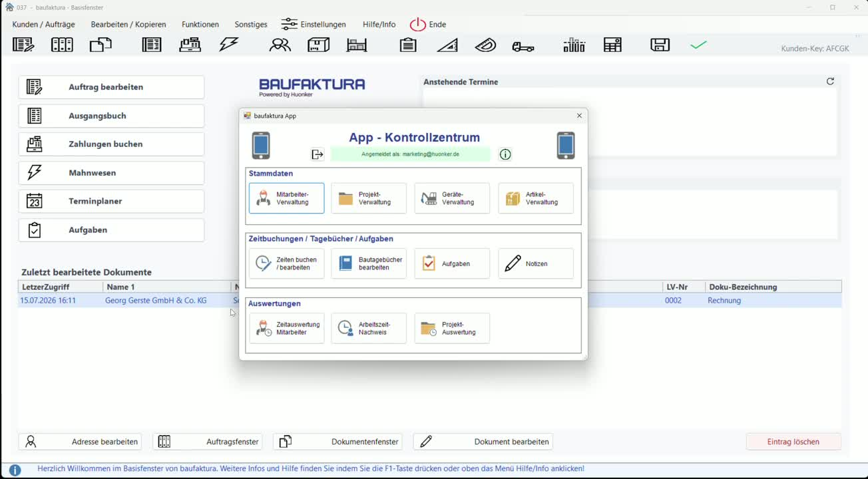Open the Hilfe/Info menu
The height and width of the screenshot is (479, 868).
[x=379, y=25]
